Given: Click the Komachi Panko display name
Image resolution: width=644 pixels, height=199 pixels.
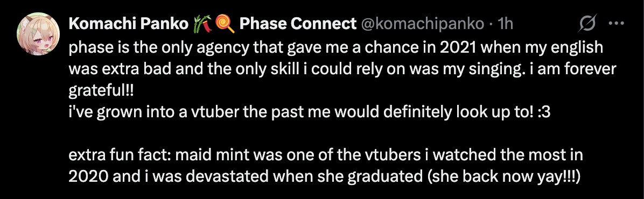Looking at the screenshot, I should coord(129,24).
